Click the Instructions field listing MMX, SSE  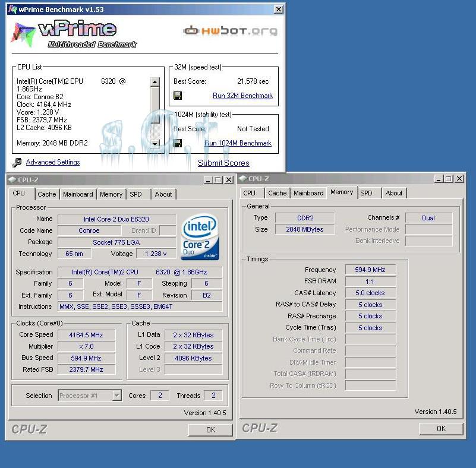[140, 306]
